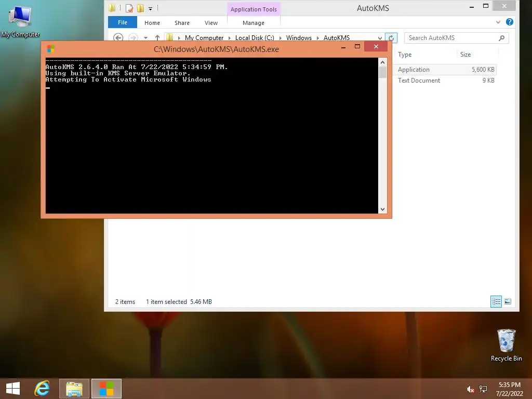Click the muted volume tray icon

click(470, 389)
